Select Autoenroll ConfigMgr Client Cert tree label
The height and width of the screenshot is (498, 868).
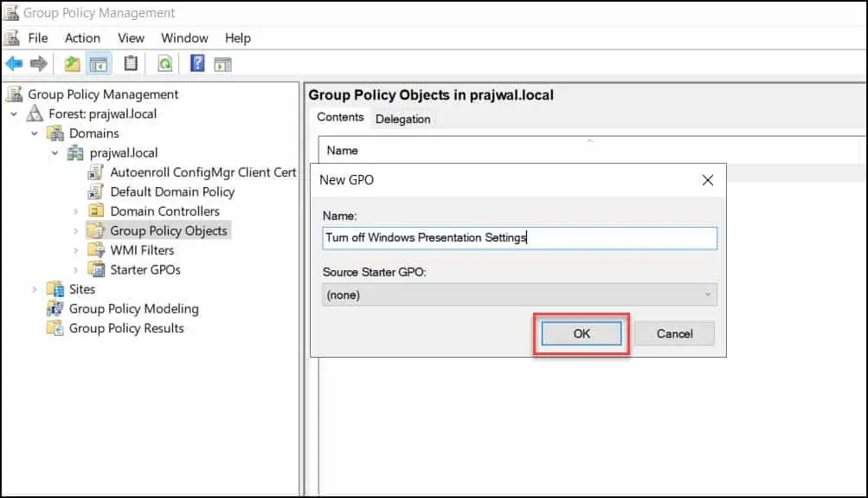tap(203, 172)
